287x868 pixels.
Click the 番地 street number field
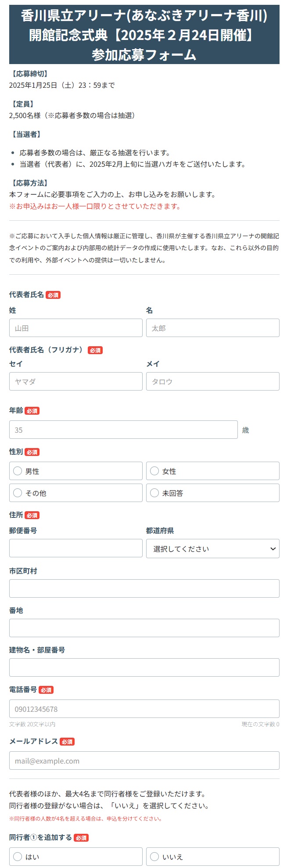[x=144, y=628]
